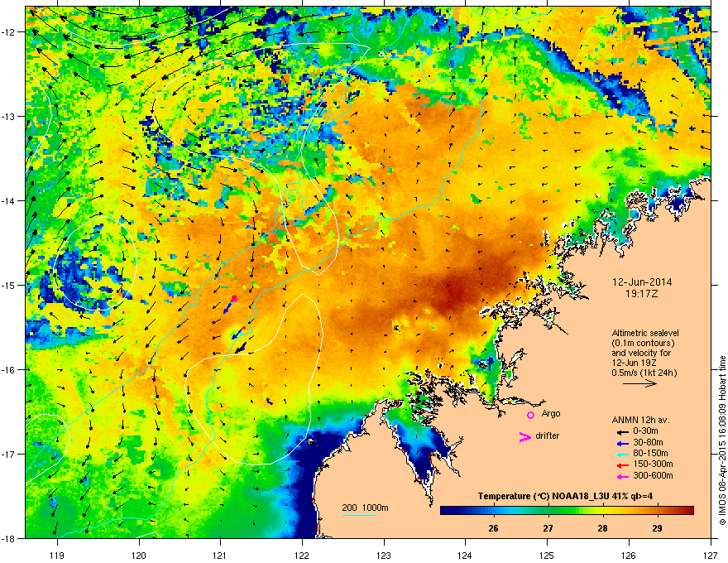
Task: Click the latitude axis label -13
Action: [9, 116]
